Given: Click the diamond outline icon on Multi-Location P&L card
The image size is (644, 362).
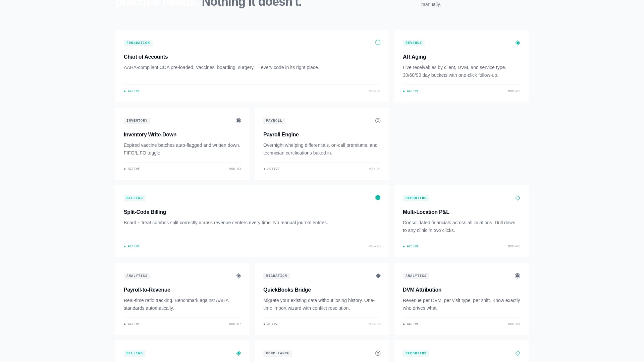Looking at the screenshot, I should pos(518,198).
